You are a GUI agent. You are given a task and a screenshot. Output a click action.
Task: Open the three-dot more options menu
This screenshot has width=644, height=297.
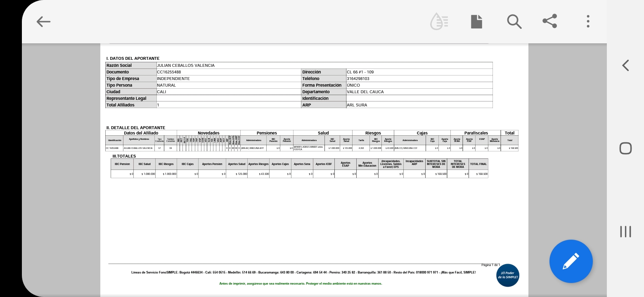(x=588, y=21)
